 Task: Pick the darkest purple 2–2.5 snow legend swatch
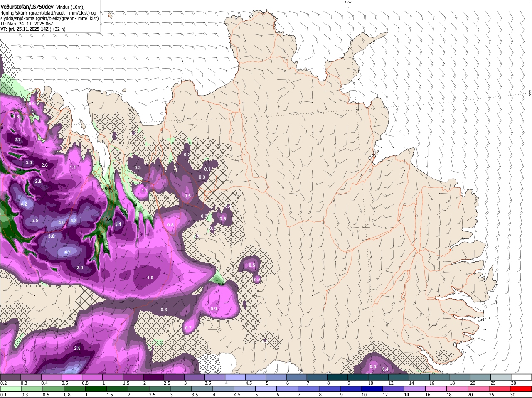pyautogui.click(x=153, y=377)
